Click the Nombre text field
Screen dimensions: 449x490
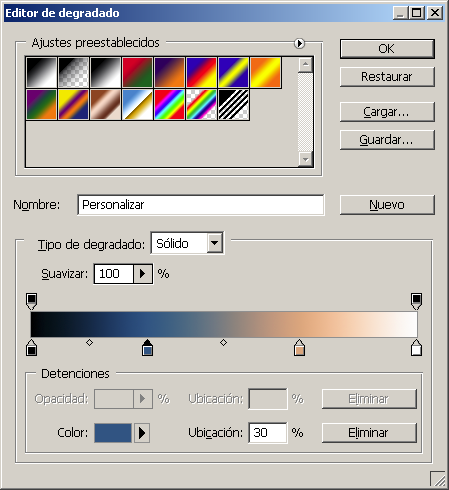coord(201,205)
